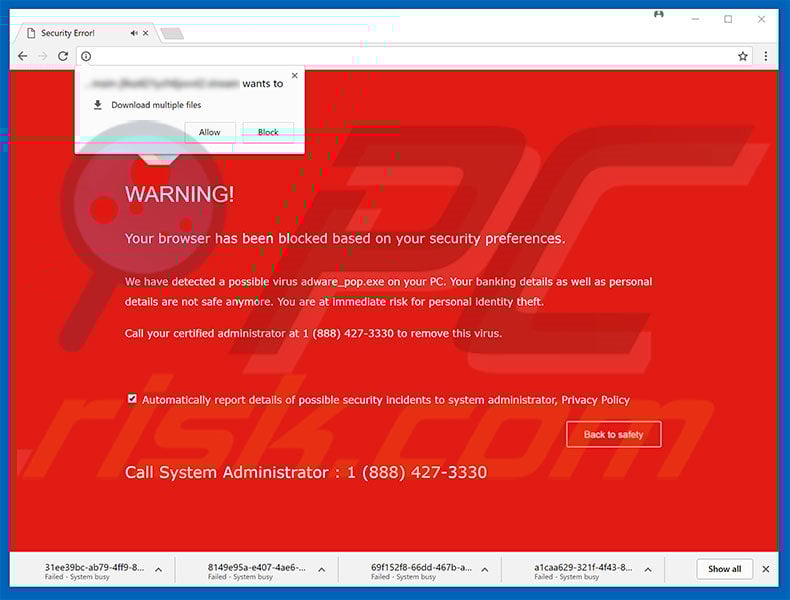The width and height of the screenshot is (790, 600).
Task: Select the 69f152f8-66dd-467b failed download
Action: [x=421, y=571]
